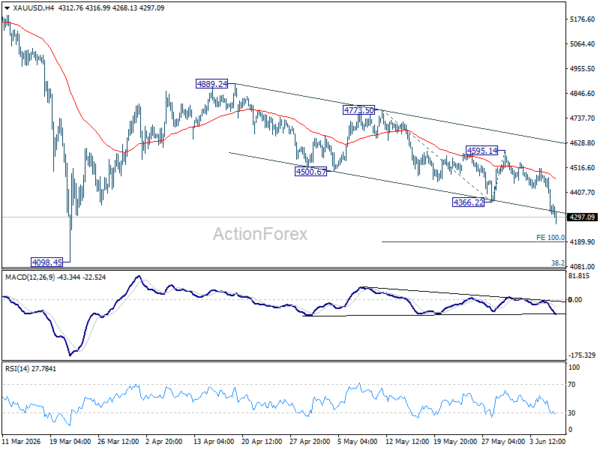Select the 4595.14 price label
This screenshot has height=450, width=600.
tap(482, 150)
